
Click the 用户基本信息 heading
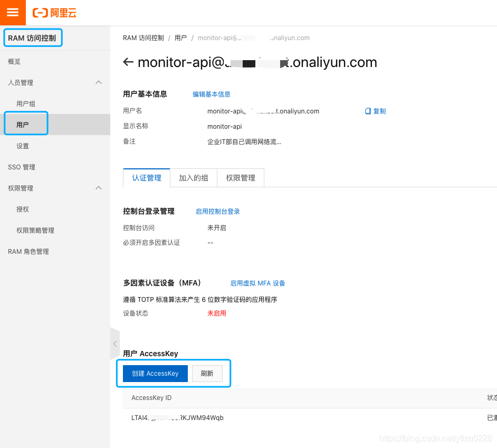pyautogui.click(x=145, y=94)
